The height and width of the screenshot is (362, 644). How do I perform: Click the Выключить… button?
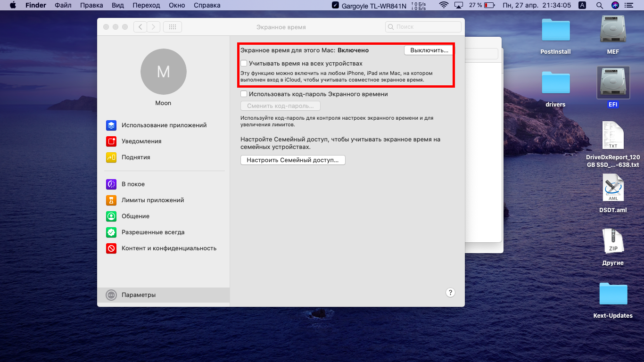click(x=429, y=50)
